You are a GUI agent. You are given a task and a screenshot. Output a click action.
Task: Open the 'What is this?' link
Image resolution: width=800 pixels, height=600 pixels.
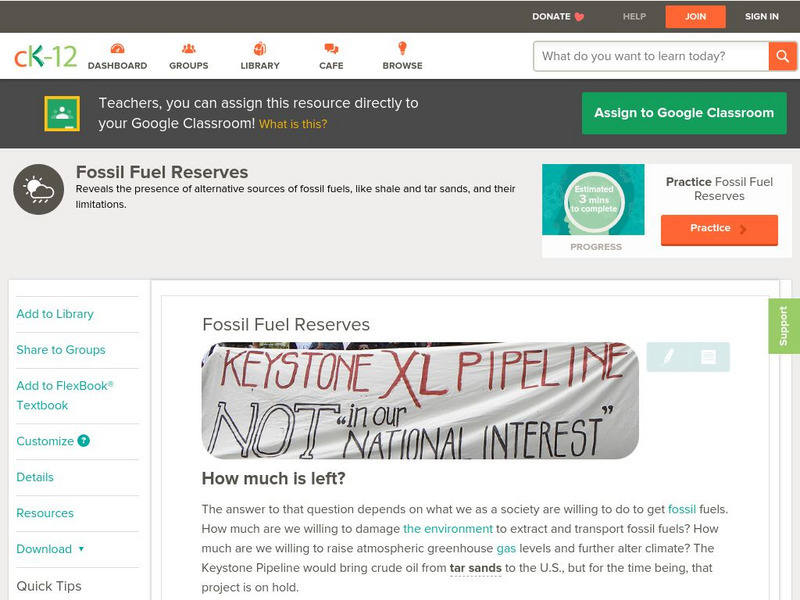(x=293, y=124)
